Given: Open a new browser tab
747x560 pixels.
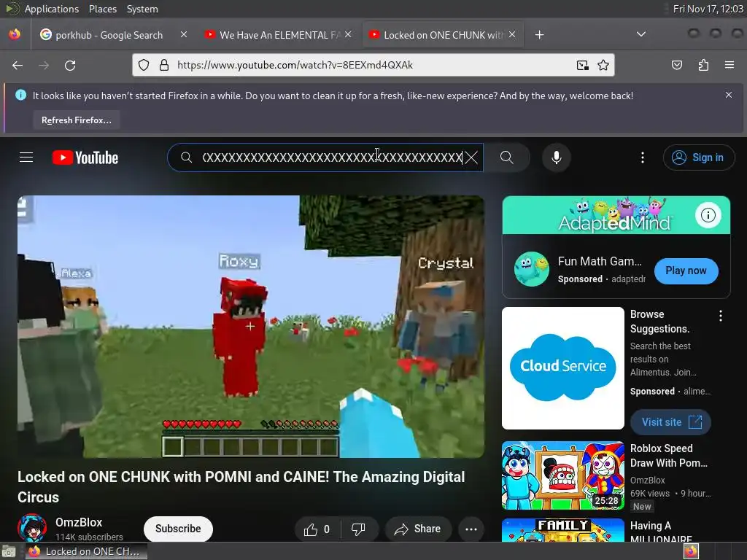Looking at the screenshot, I should coord(539,35).
